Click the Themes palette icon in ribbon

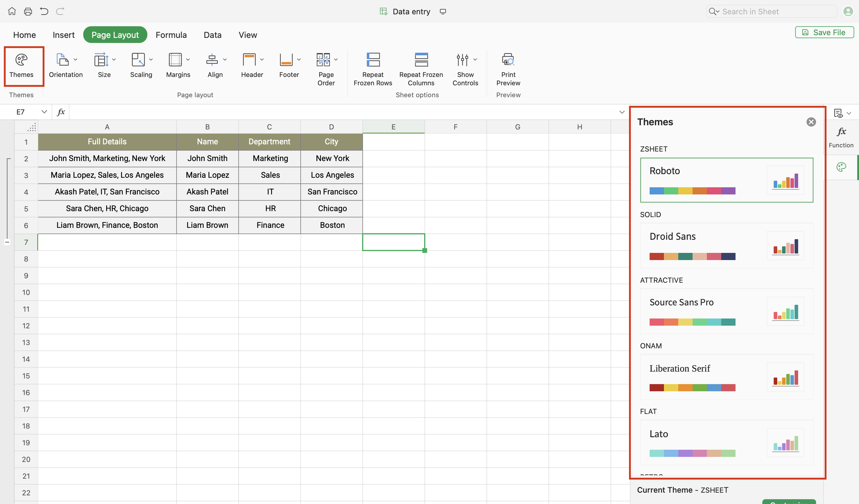tap(21, 60)
